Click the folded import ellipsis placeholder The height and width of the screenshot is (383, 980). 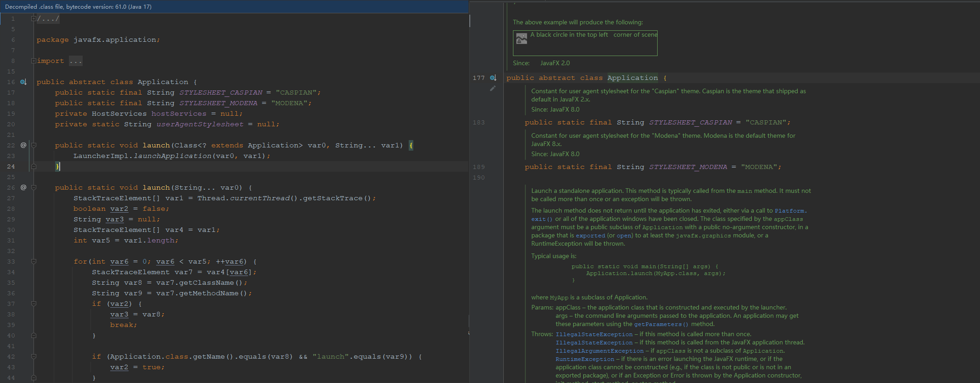(x=76, y=61)
